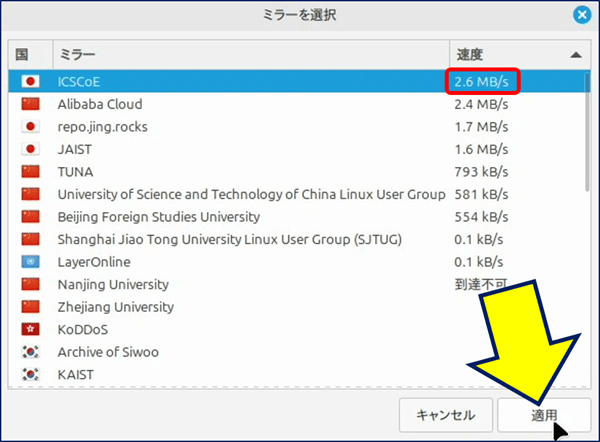Screen dimensions: 600x442
Task: Click the China flag beside Alibaba Cloud
Action: (x=30, y=104)
